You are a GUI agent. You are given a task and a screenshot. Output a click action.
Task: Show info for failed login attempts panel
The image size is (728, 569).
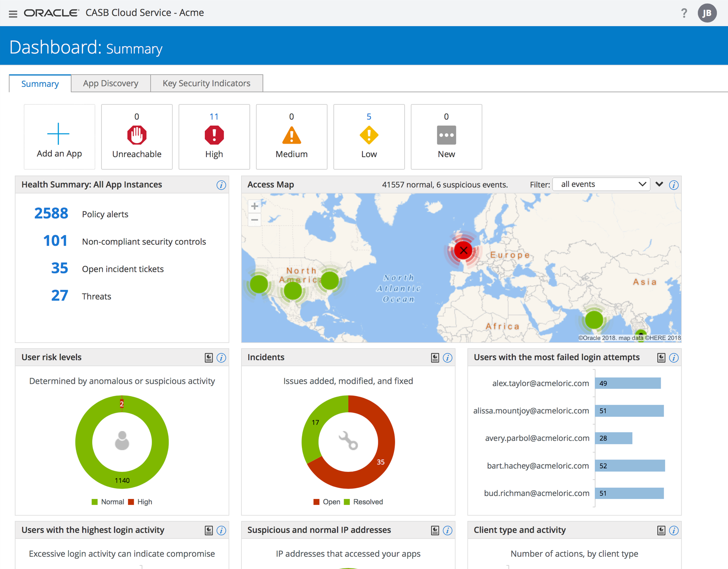[673, 358]
